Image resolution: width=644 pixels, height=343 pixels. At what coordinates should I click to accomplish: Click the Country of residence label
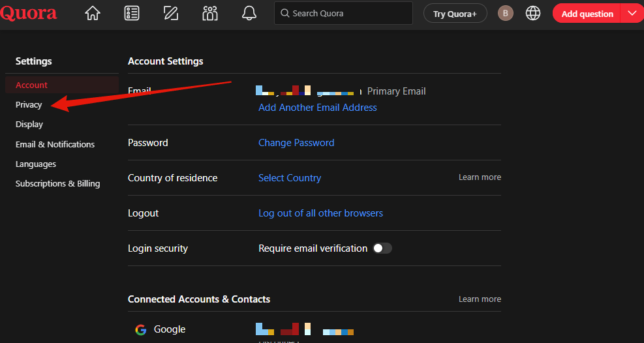click(172, 178)
